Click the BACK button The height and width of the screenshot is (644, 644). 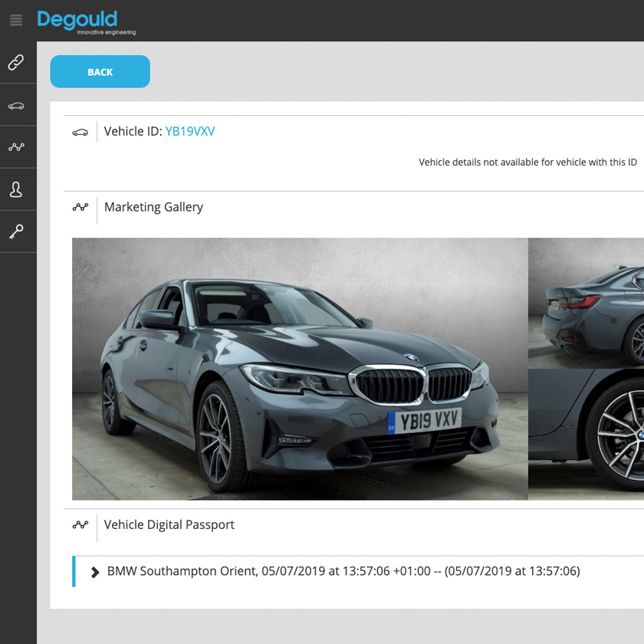tap(100, 71)
